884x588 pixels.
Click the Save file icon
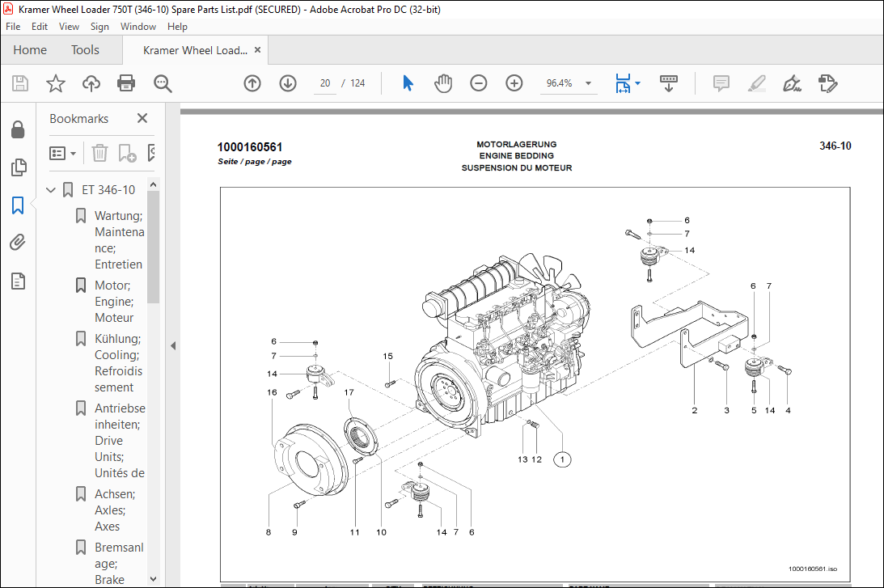pyautogui.click(x=20, y=83)
